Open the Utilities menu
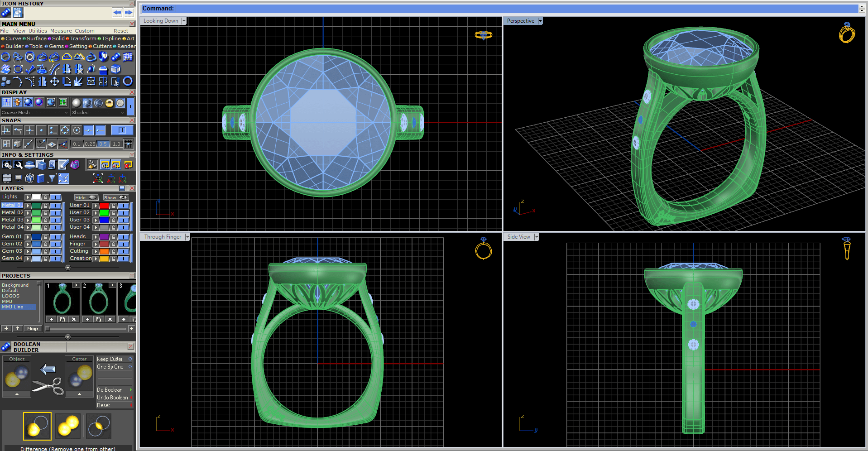Screen dimensions: 868x451 [38, 31]
